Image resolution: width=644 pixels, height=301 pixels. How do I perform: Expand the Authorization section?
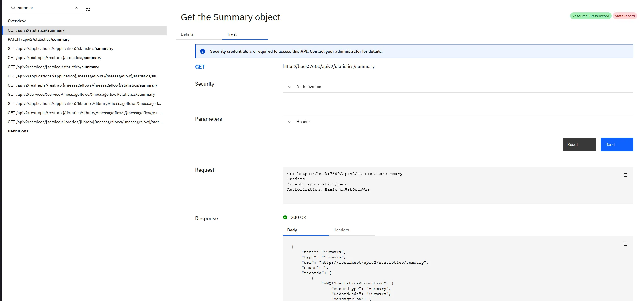pyautogui.click(x=458, y=87)
